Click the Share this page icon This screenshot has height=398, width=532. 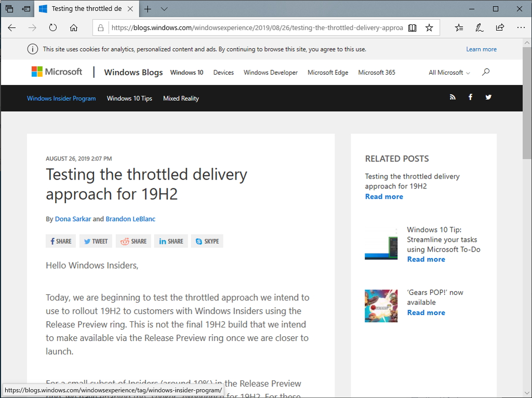point(500,28)
